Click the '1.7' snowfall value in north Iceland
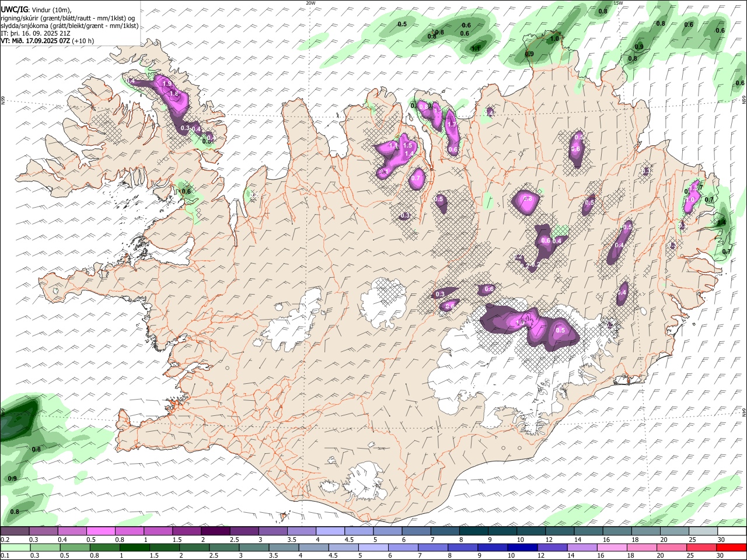 tap(451, 124)
